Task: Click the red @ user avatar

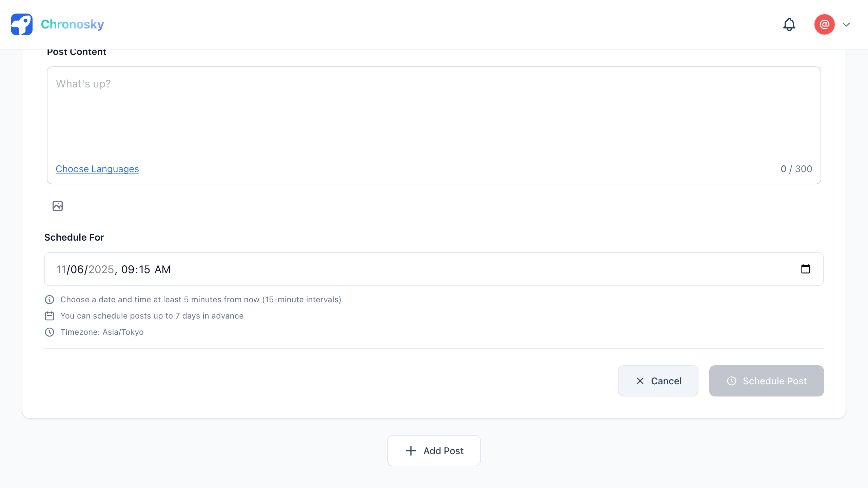Action: pos(824,24)
